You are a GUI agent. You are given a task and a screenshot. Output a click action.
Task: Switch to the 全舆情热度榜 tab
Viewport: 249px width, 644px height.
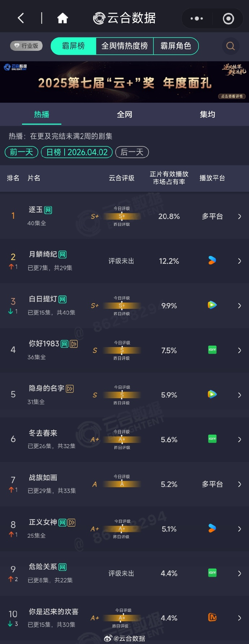point(125,46)
